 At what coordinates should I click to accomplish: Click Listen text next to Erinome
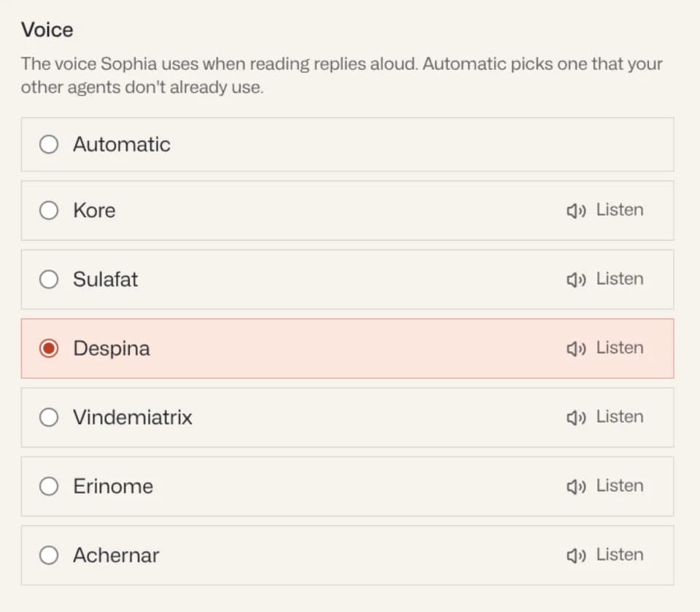(620, 485)
